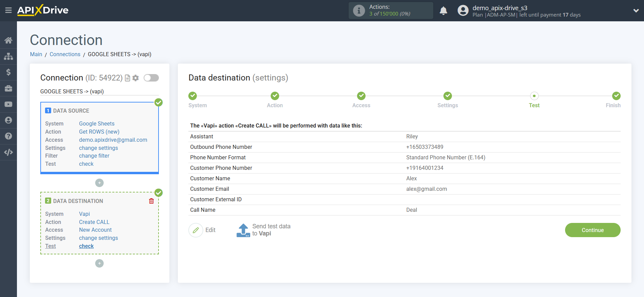
Task: Open demo.apixdrive@gmail.com access link
Action: [x=113, y=140]
